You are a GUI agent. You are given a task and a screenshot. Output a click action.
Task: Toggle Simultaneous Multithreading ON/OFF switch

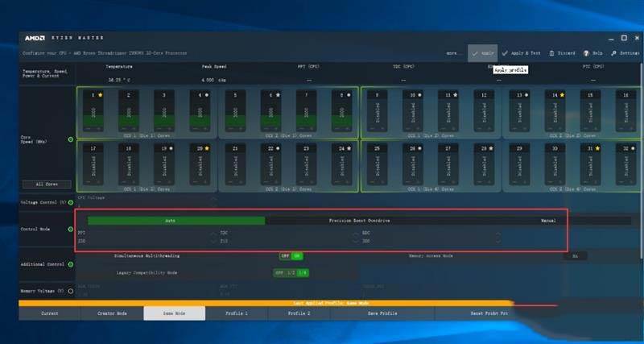(291, 256)
